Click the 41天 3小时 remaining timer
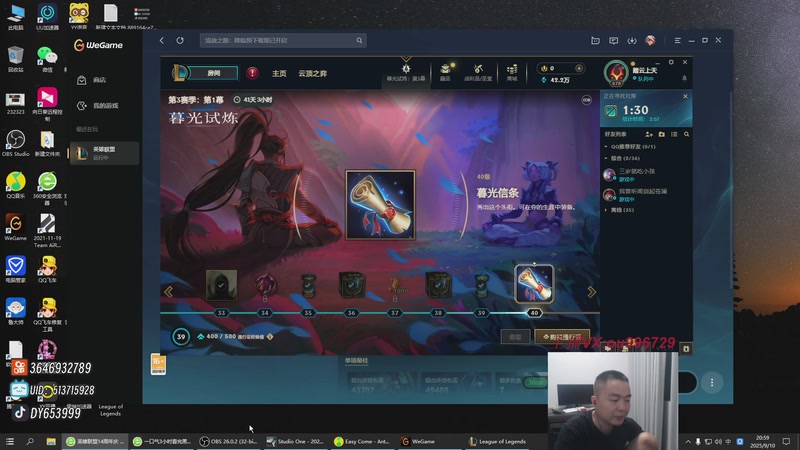Image resolution: width=800 pixels, height=450 pixels. (253, 100)
